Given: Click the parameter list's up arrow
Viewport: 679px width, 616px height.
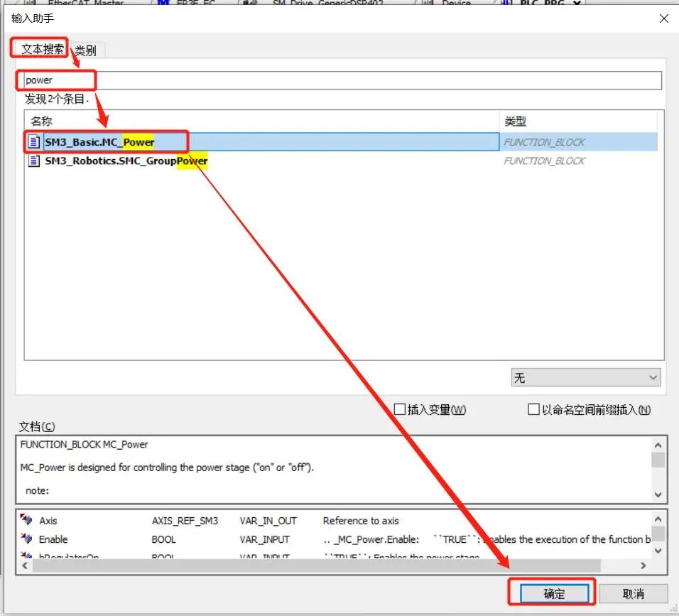Looking at the screenshot, I should (x=658, y=519).
